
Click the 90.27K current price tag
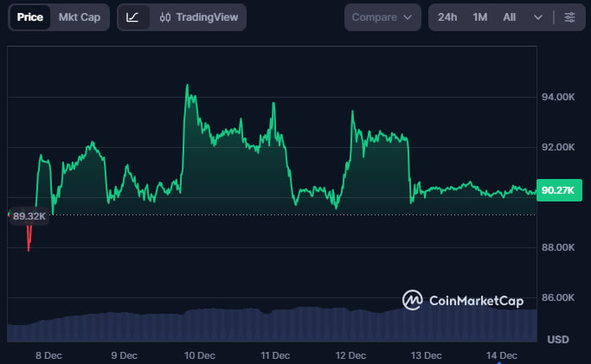(x=558, y=191)
